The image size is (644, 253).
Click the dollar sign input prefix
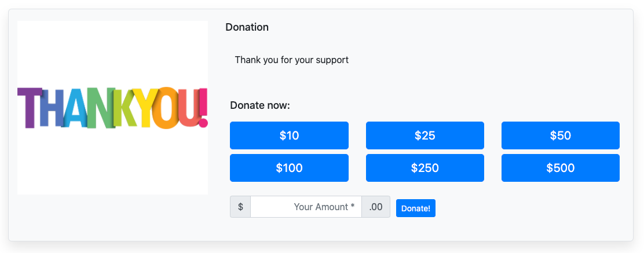240,207
